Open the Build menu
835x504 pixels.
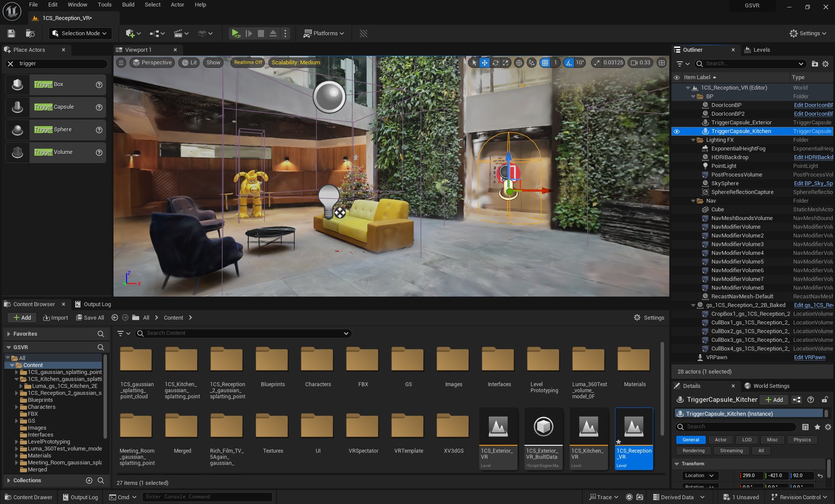128,5
